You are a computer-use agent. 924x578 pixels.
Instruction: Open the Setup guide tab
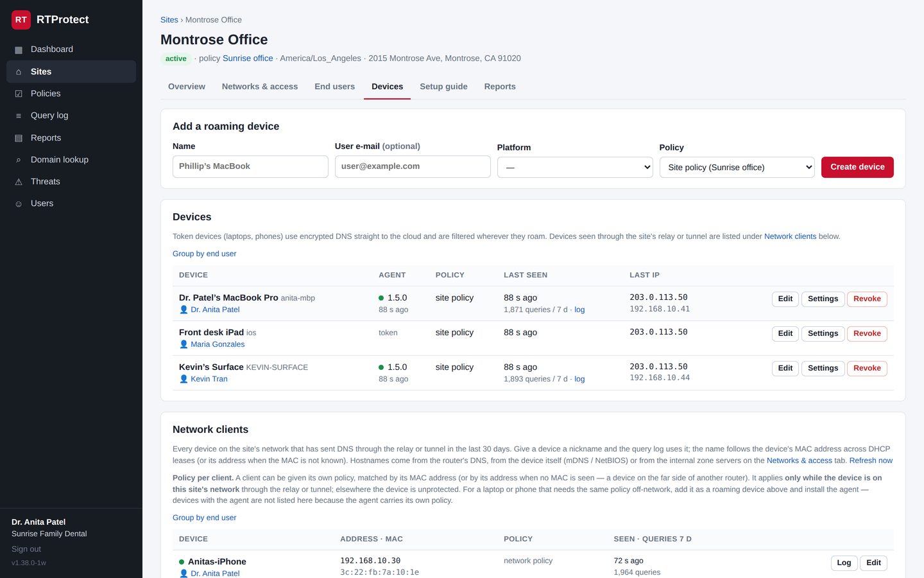443,87
